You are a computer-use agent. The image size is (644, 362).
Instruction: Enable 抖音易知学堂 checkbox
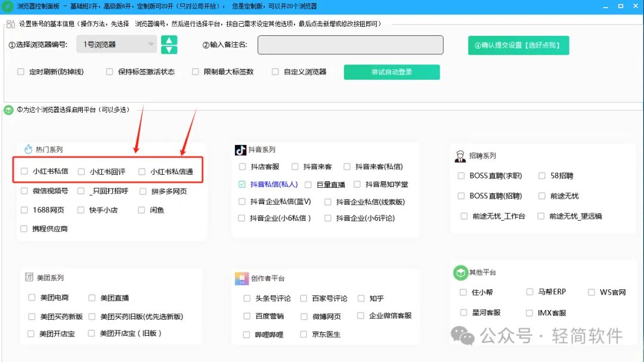tap(357, 184)
